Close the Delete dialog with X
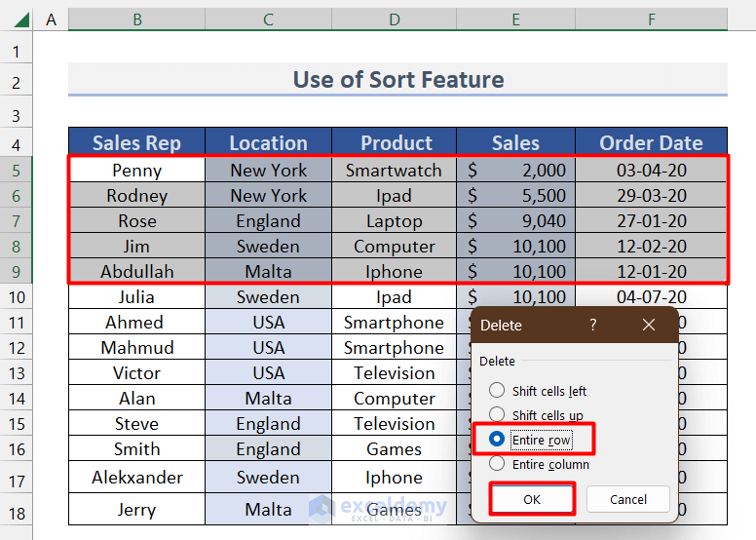756x540 pixels. (649, 326)
